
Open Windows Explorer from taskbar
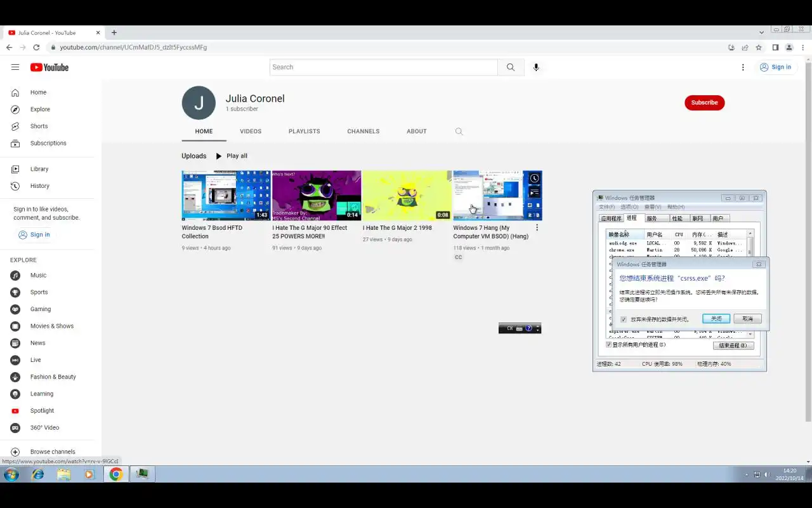[63, 474]
